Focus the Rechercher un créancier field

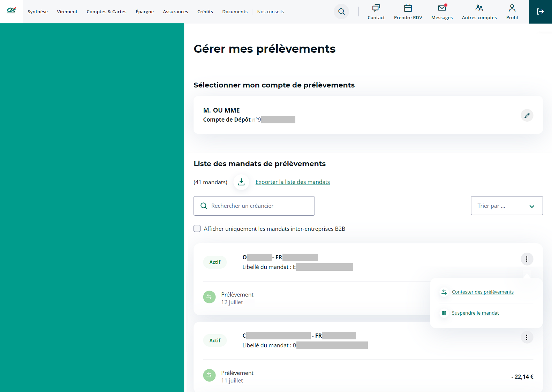click(x=258, y=206)
